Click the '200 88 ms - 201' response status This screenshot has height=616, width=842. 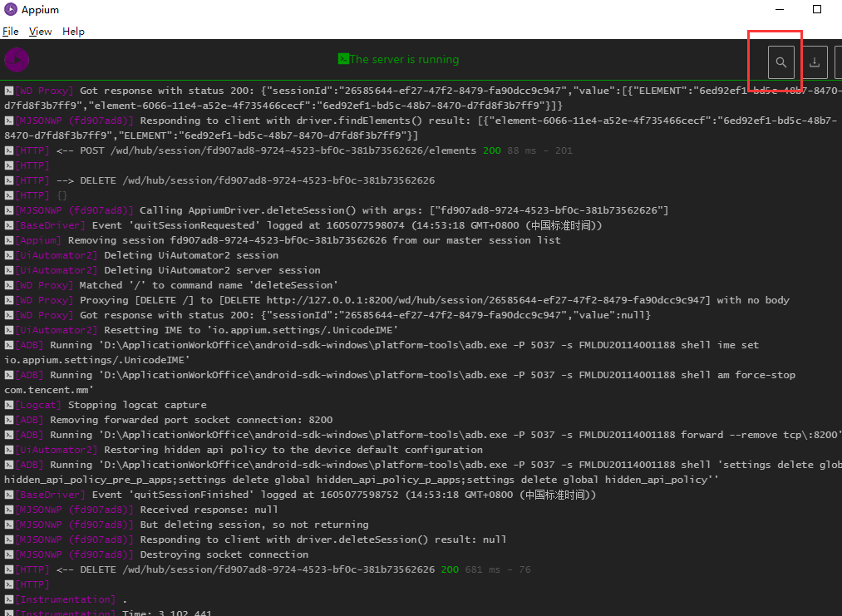click(x=528, y=150)
